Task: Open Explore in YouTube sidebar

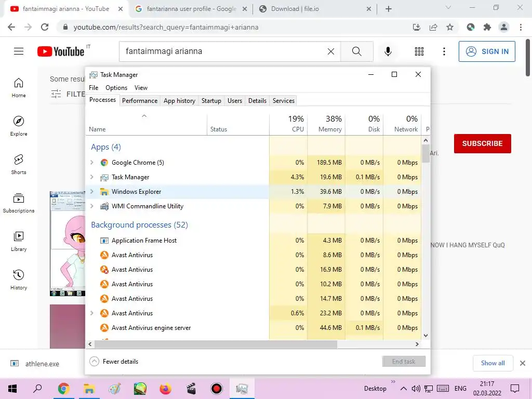Action: 19,126
